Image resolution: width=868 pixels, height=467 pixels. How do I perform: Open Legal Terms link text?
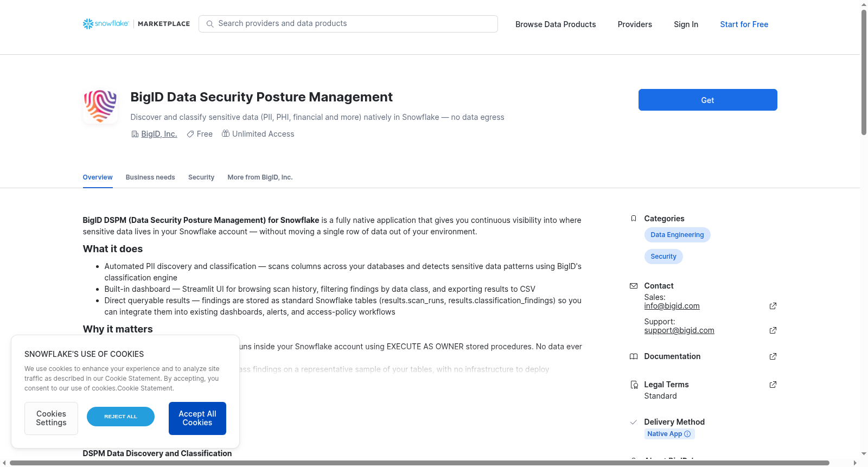(666, 385)
